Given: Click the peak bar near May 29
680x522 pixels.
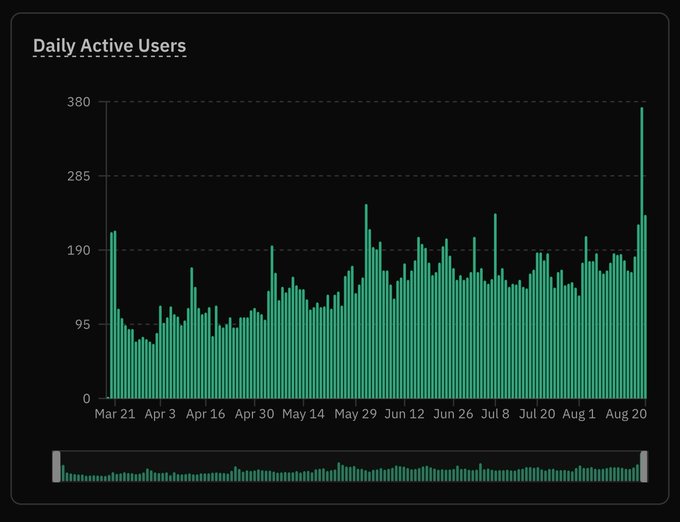Looking at the screenshot, I should coord(366,301).
